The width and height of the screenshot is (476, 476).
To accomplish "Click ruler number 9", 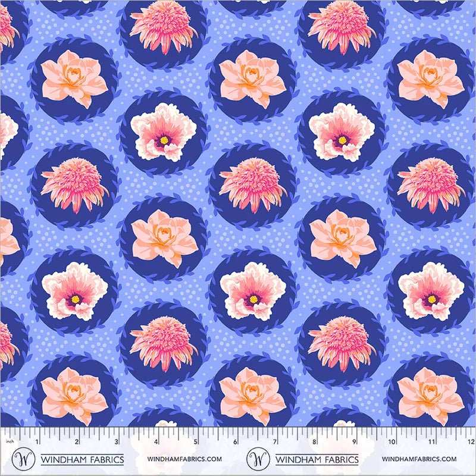I will [x=354, y=441].
